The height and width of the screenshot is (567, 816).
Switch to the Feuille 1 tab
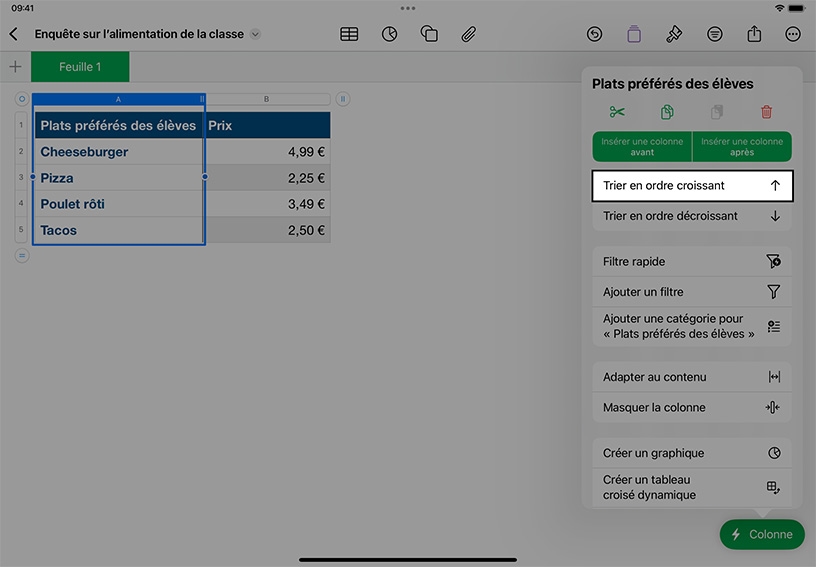[x=80, y=67]
